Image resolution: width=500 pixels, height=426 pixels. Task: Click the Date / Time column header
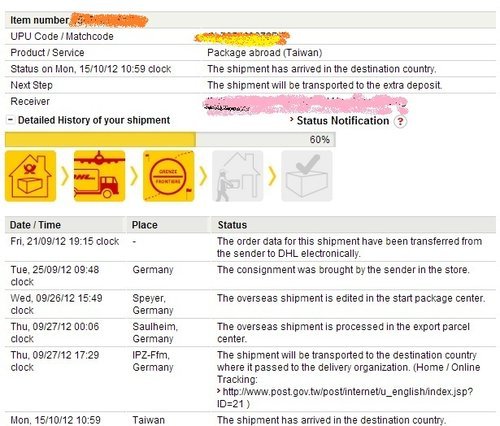(35, 225)
